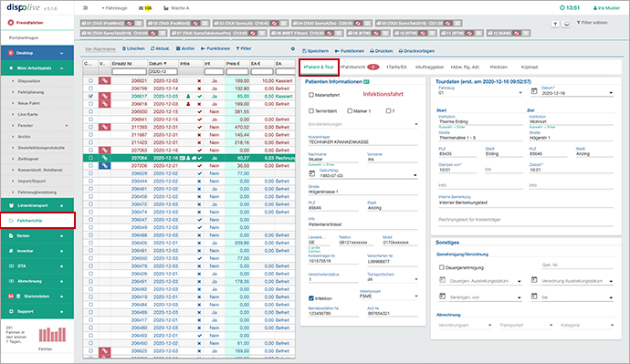Switch to the Upload tab
630x364 pixels.
coord(530,67)
